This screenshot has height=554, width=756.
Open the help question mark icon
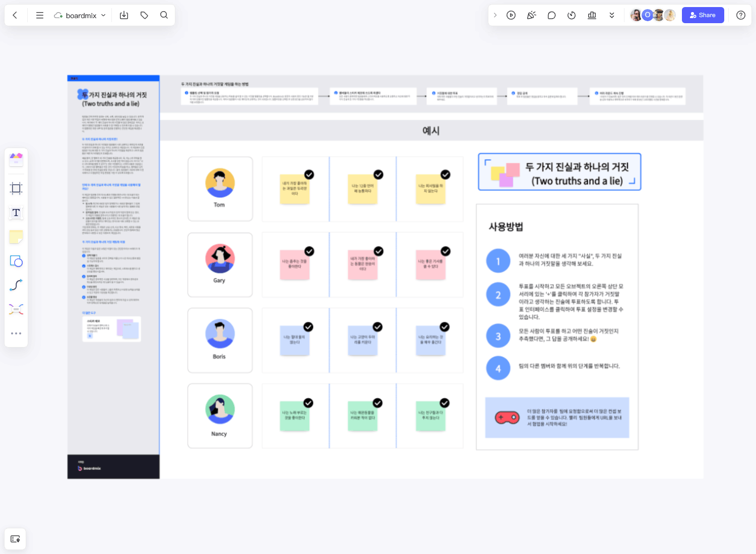pyautogui.click(x=741, y=15)
